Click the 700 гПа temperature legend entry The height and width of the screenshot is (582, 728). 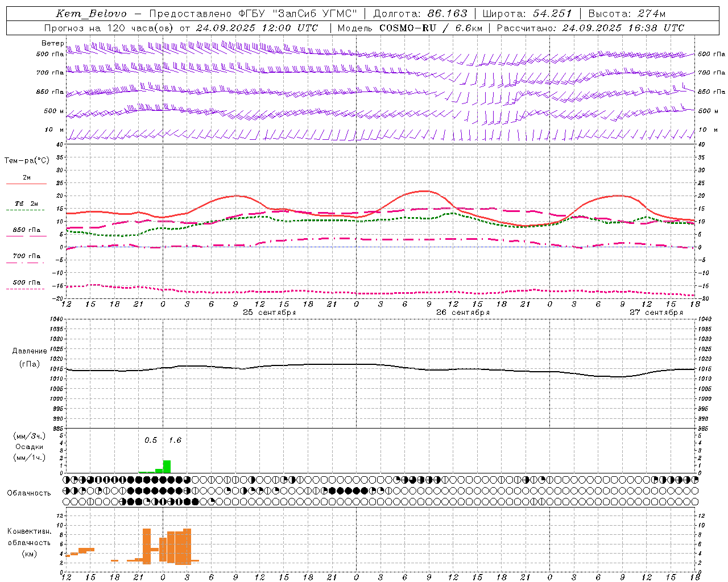(27, 256)
